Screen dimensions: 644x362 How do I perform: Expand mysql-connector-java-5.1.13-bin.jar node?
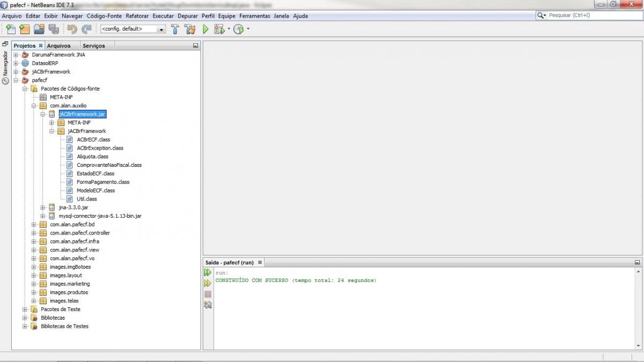[43, 216]
